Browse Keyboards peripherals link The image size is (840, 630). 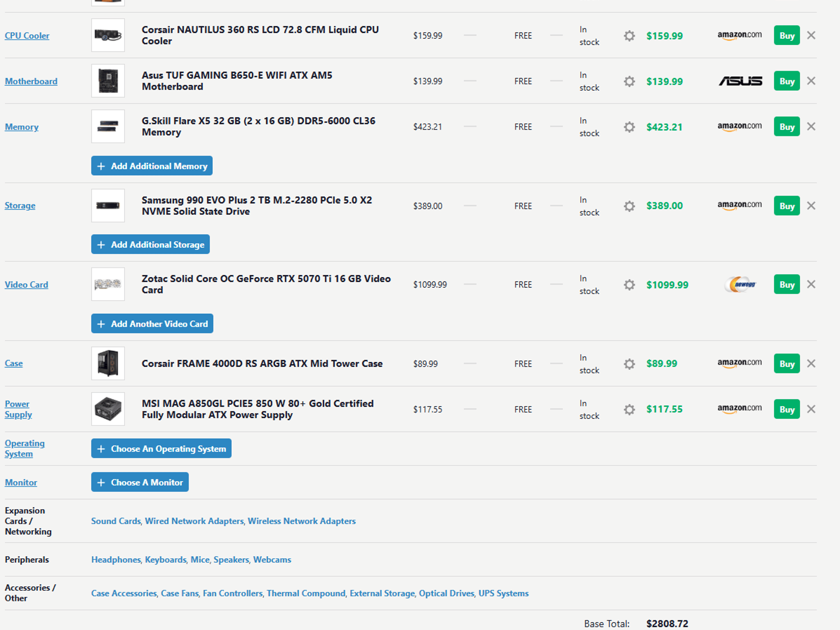click(166, 559)
